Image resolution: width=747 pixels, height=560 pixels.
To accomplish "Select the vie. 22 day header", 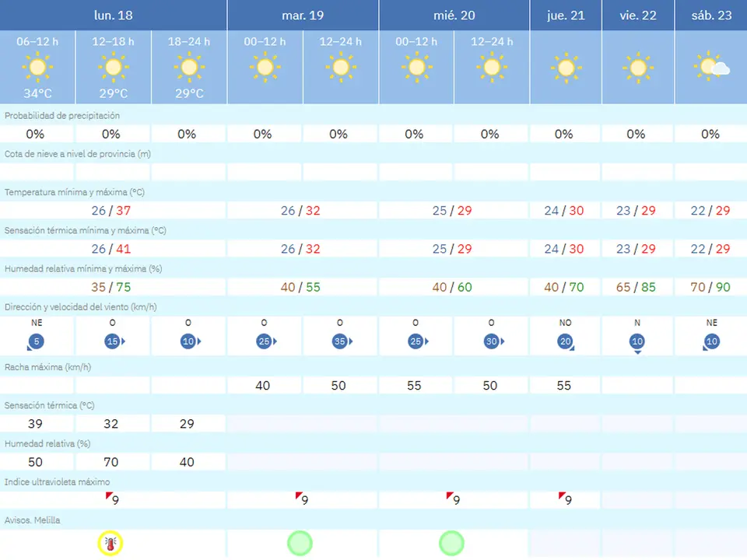I will 638,16.
